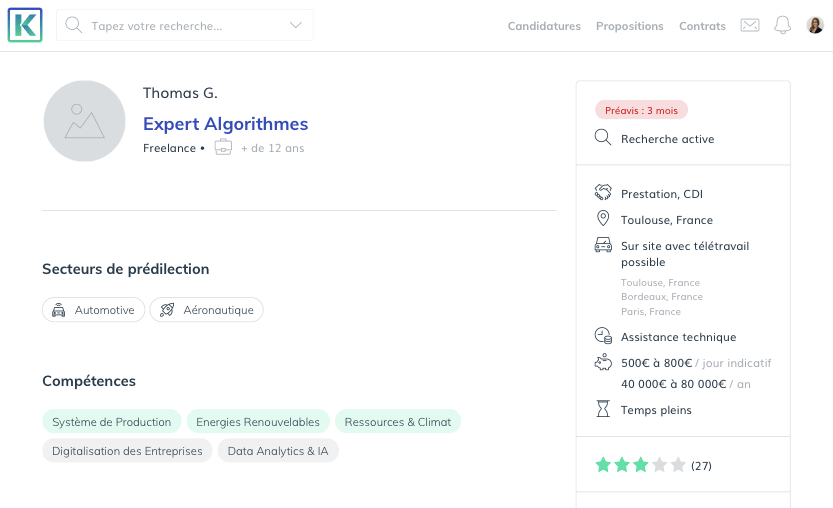The width and height of the screenshot is (833, 508).
Task: Click the Data Analytics & IA skill tag
Action: [278, 451]
